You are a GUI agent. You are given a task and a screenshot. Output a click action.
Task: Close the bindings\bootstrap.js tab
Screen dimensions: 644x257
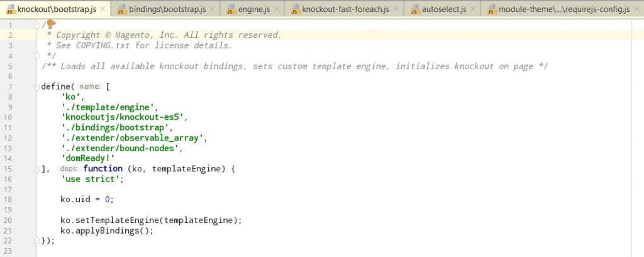[211, 9]
